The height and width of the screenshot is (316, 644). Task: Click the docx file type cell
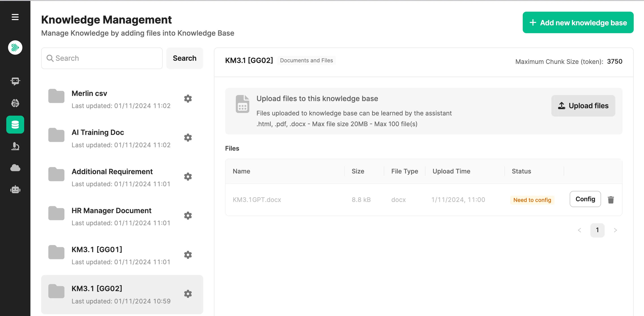coord(398,199)
